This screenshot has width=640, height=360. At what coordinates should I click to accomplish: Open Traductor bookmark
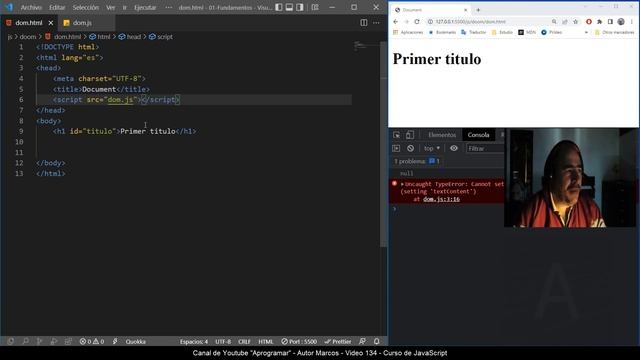pyautogui.click(x=474, y=32)
